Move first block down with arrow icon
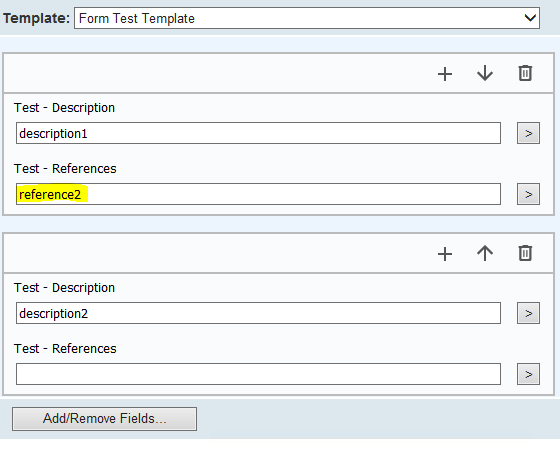The height and width of the screenshot is (450, 560). tap(485, 73)
